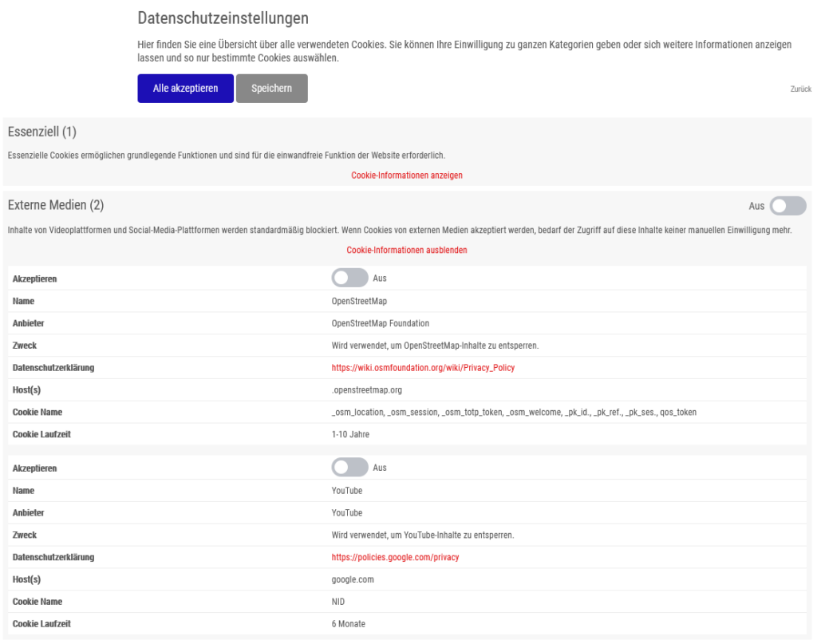Select the OpenStreetMap name value
817x644 pixels.
[x=359, y=301]
